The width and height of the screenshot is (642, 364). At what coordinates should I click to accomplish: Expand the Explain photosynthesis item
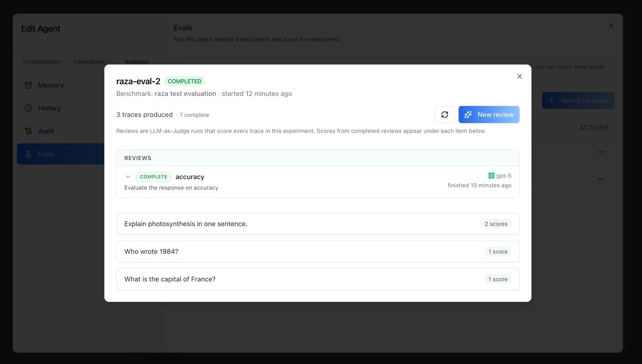point(318,224)
